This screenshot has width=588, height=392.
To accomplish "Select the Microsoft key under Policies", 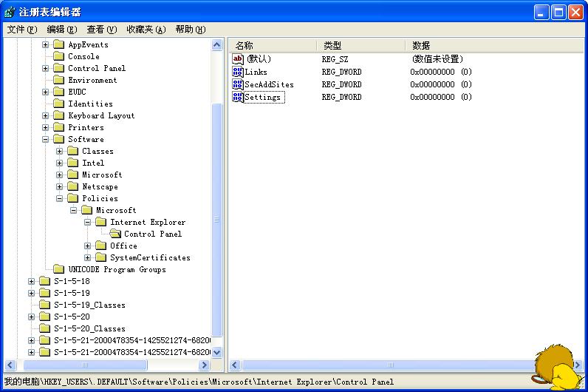I will click(x=116, y=210).
